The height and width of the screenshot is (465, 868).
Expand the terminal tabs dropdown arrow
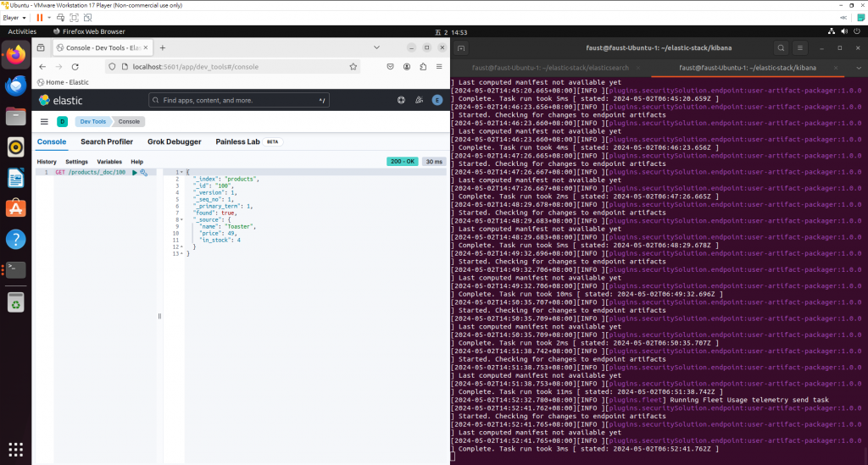point(859,68)
